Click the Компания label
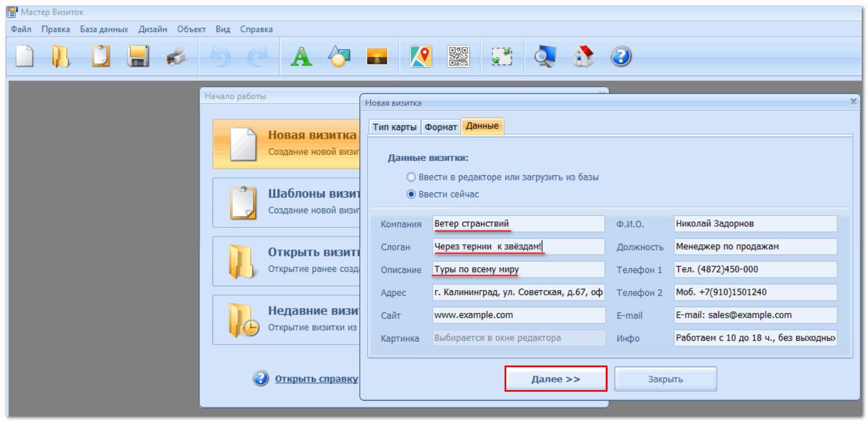 401,224
